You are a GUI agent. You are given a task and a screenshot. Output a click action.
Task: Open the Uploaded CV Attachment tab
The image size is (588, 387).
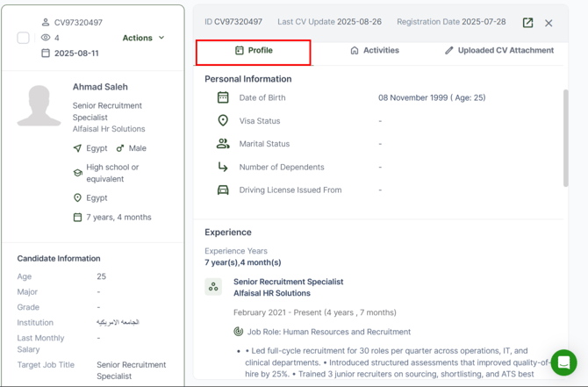tap(498, 51)
